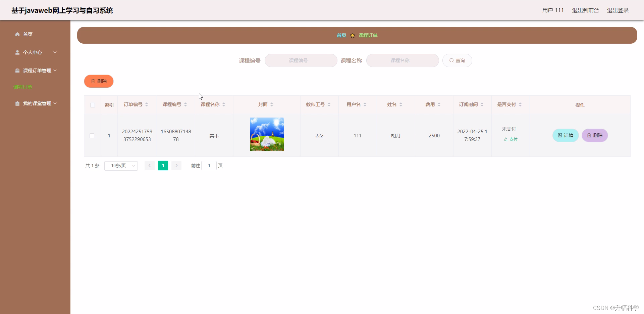Click the briefcase icon beside 课程订单管理
Image resolution: width=644 pixels, height=314 pixels.
(x=17, y=71)
